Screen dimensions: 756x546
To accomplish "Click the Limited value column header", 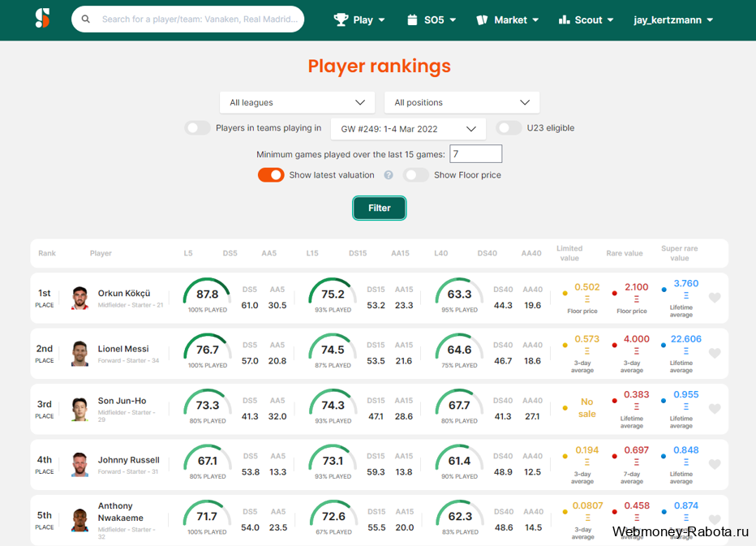I will (569, 253).
